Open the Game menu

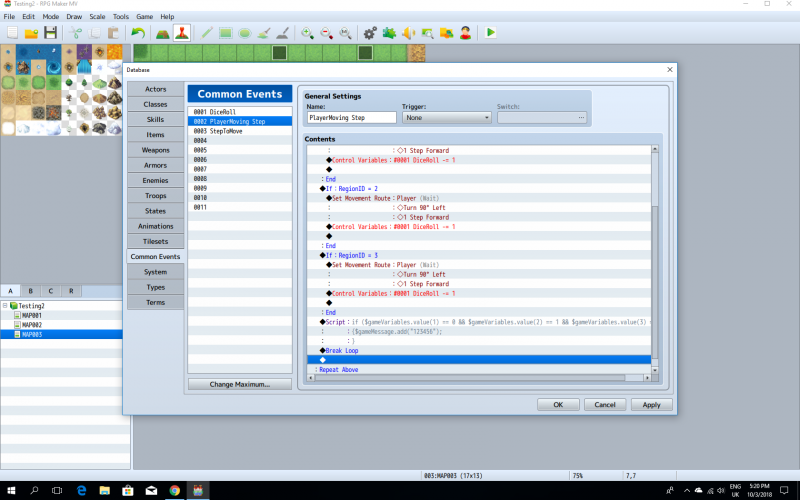[144, 16]
